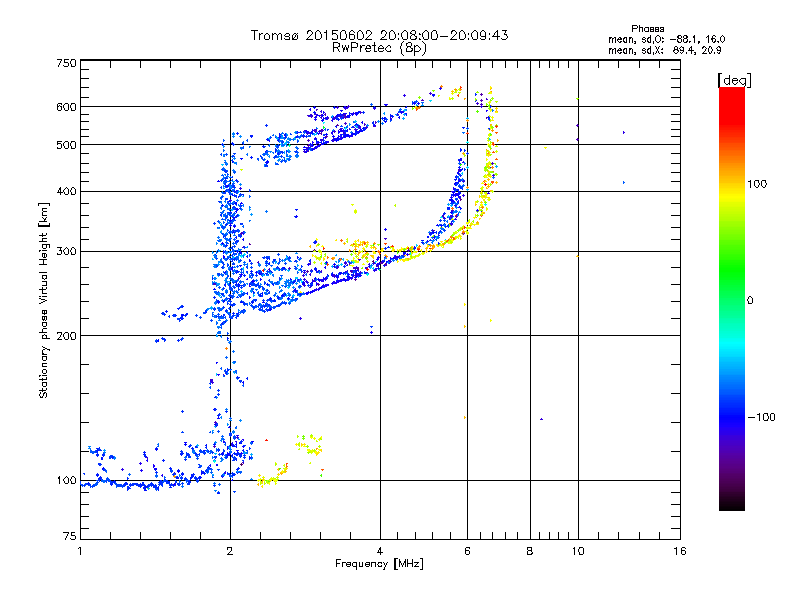Click the '[deg]' label above the color bar
The width and height of the screenshot is (800, 600).
[734, 80]
